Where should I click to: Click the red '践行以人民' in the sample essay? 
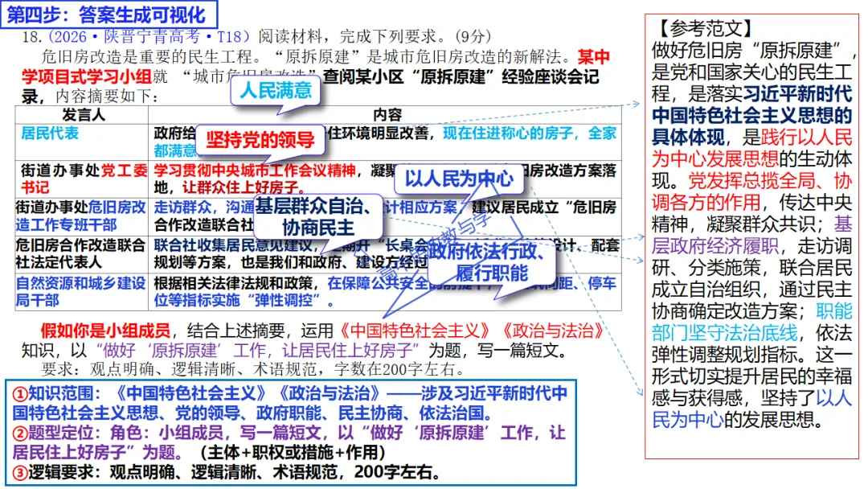click(x=807, y=137)
